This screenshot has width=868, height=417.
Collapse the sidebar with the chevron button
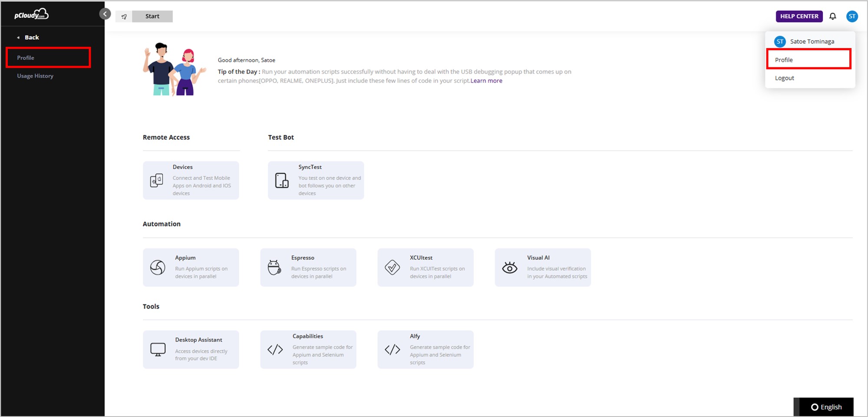105,14
